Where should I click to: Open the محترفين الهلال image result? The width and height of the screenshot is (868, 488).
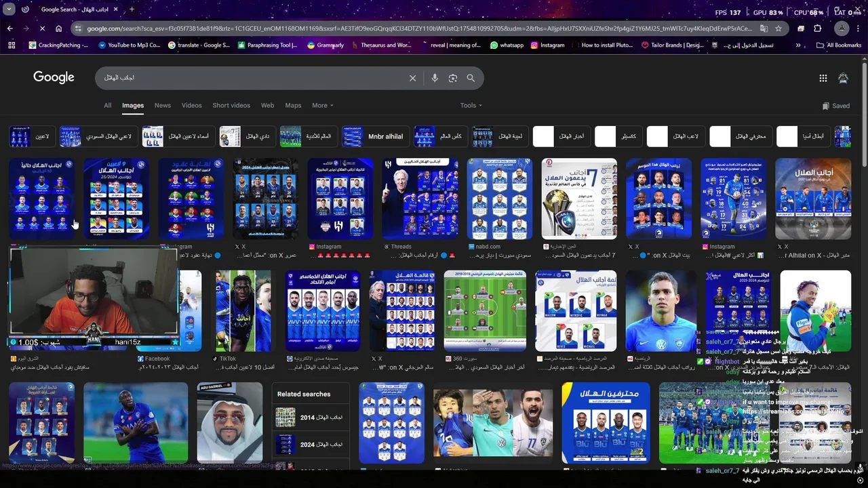[606, 423]
